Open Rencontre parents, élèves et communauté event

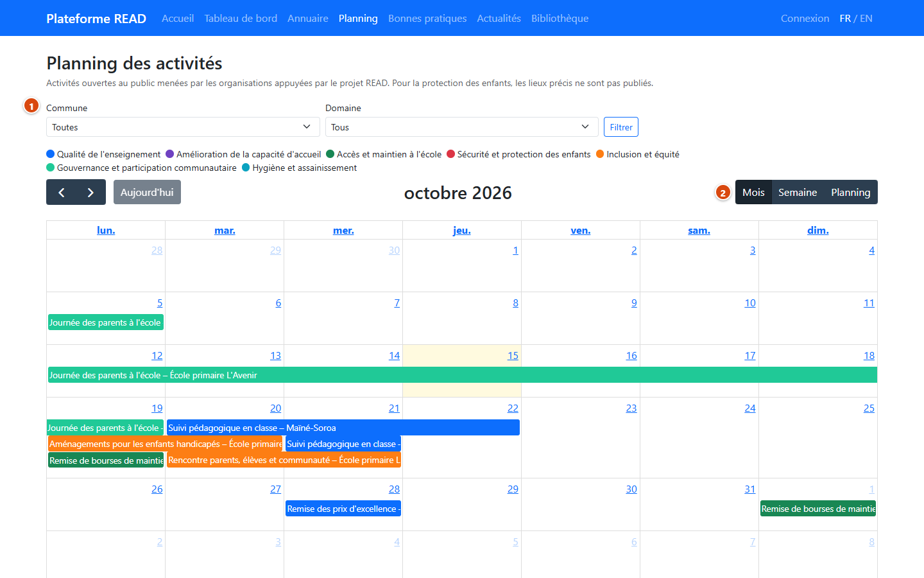click(x=284, y=460)
